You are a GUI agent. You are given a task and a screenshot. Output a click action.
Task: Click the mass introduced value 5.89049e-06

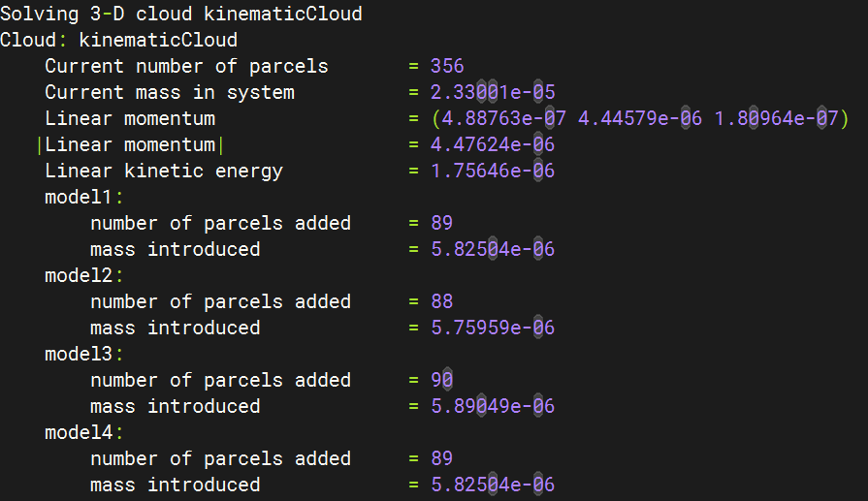(x=493, y=406)
